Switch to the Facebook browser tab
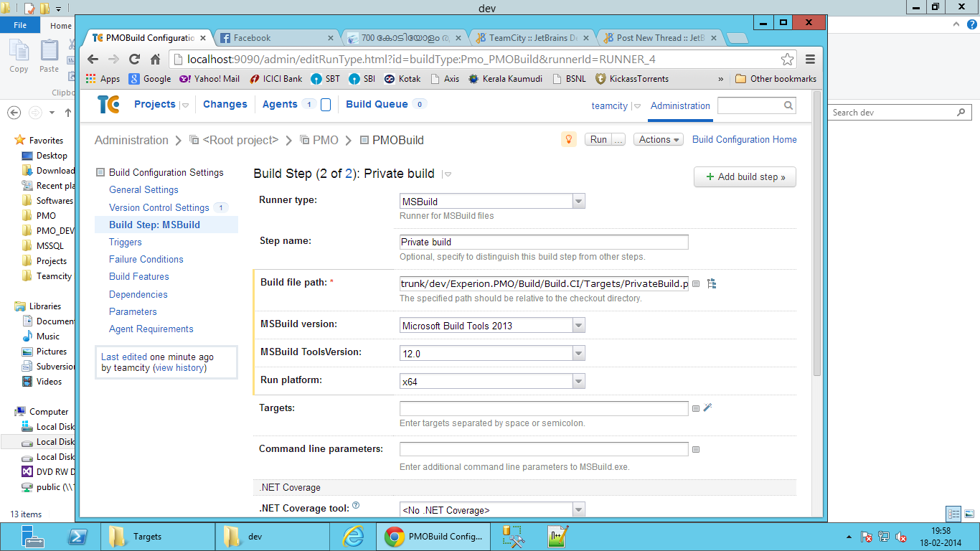980x551 pixels. (276, 38)
